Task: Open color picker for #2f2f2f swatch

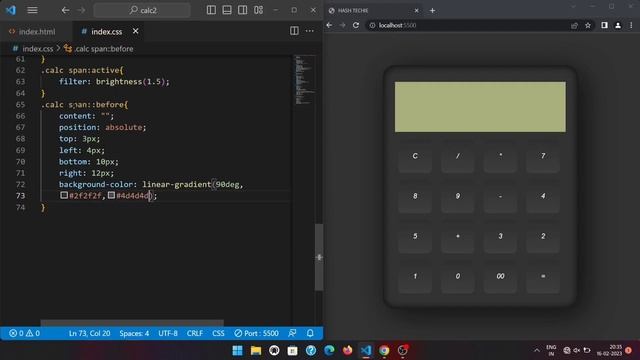Action: point(64,195)
